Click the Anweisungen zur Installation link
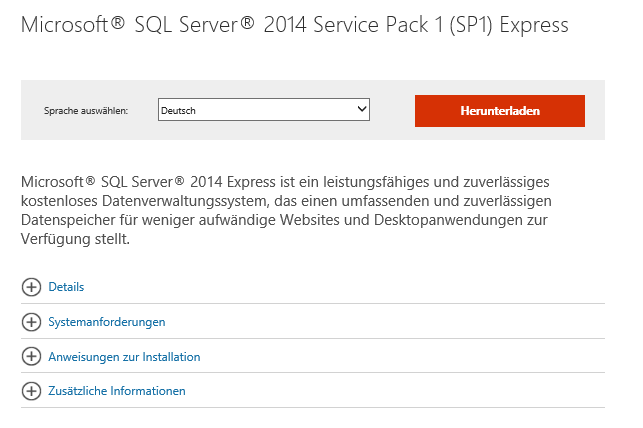The height and width of the screenshot is (428, 643). point(124,357)
